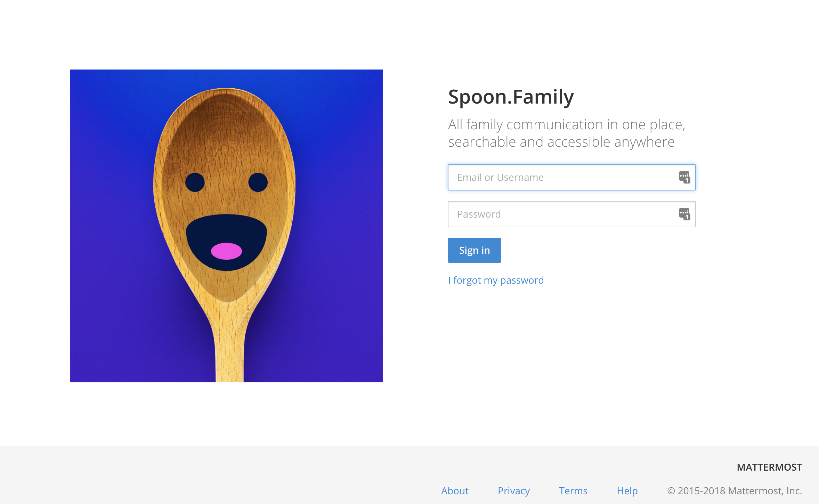This screenshot has height=504, width=819.
Task: Click the MATTERMOST footer label
Action: click(769, 467)
